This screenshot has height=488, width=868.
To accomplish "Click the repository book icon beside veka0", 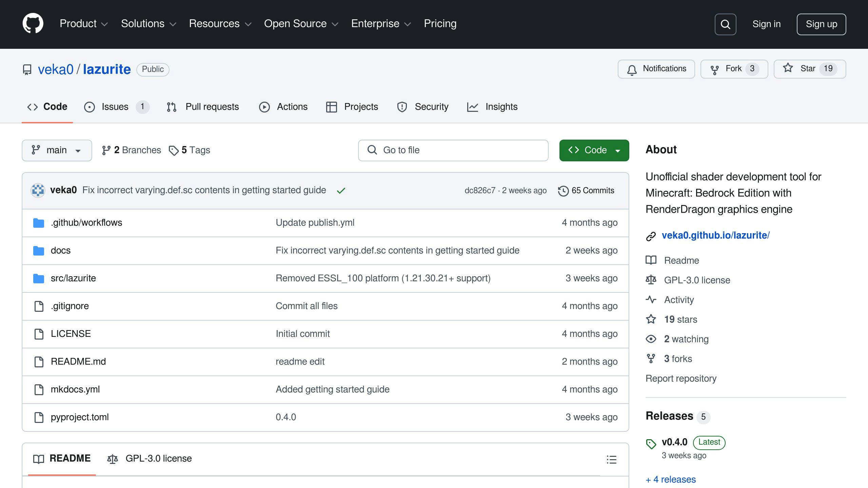I will tap(27, 69).
